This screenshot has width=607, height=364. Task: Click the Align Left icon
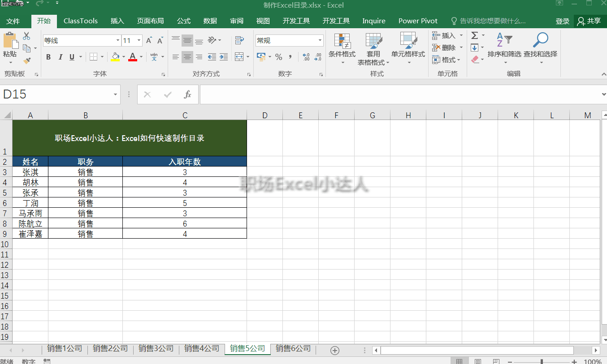click(x=176, y=57)
